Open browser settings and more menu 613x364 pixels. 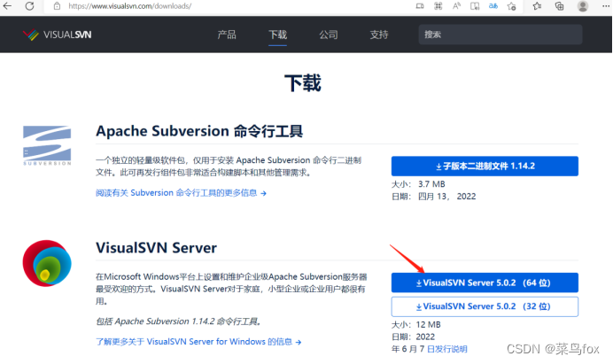tap(606, 6)
